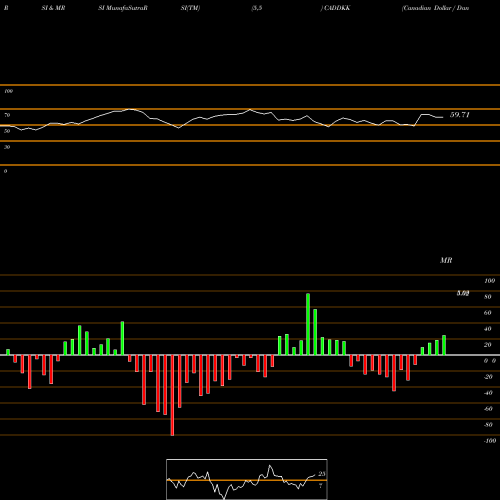Click the end of the RSI line near 59.71
Screen dimensions: 500x500
[443, 117]
